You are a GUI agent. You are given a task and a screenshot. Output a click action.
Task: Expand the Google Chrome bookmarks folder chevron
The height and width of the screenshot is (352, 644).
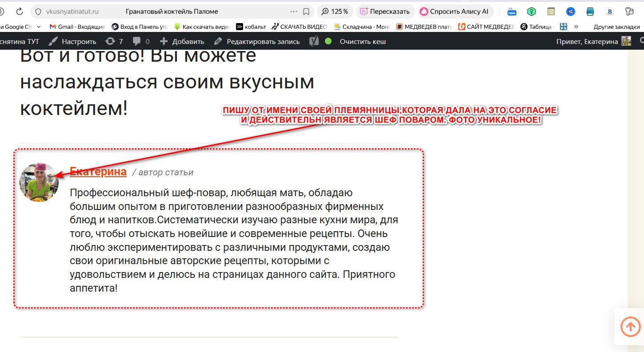38,27
